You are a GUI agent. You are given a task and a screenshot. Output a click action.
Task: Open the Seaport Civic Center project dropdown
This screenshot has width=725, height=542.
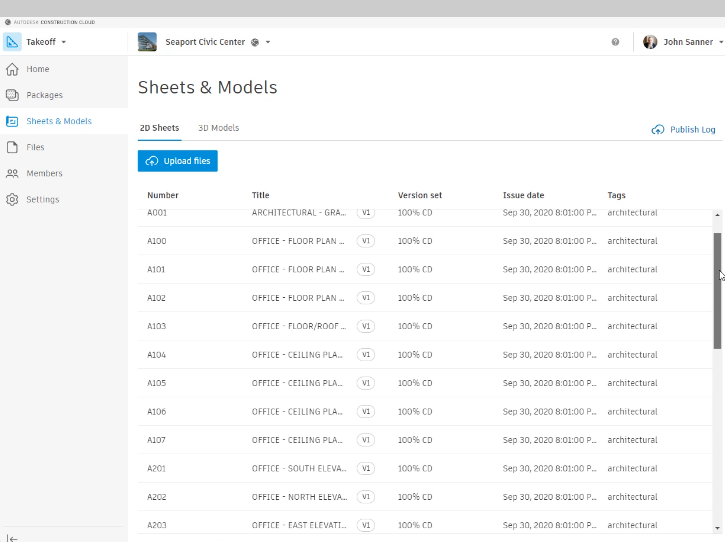point(268,42)
